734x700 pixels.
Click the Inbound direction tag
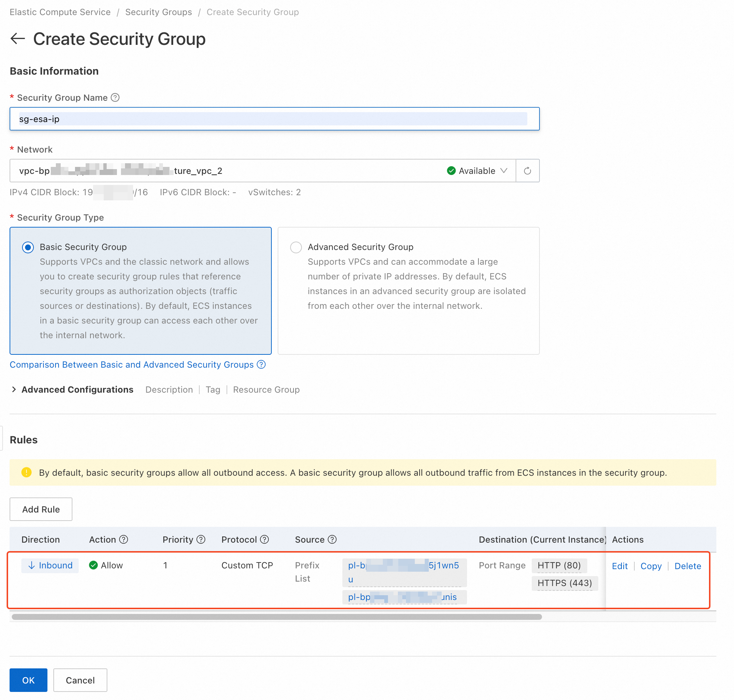pyautogui.click(x=50, y=566)
